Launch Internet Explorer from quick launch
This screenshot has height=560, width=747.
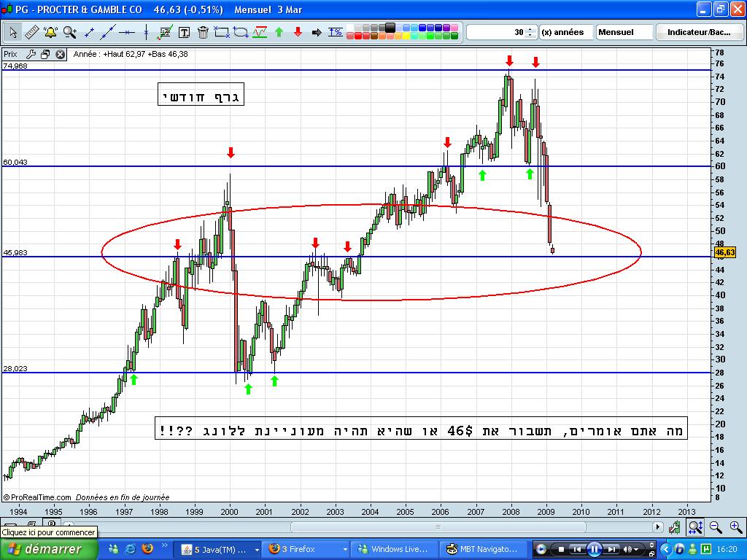pyautogui.click(x=130, y=548)
